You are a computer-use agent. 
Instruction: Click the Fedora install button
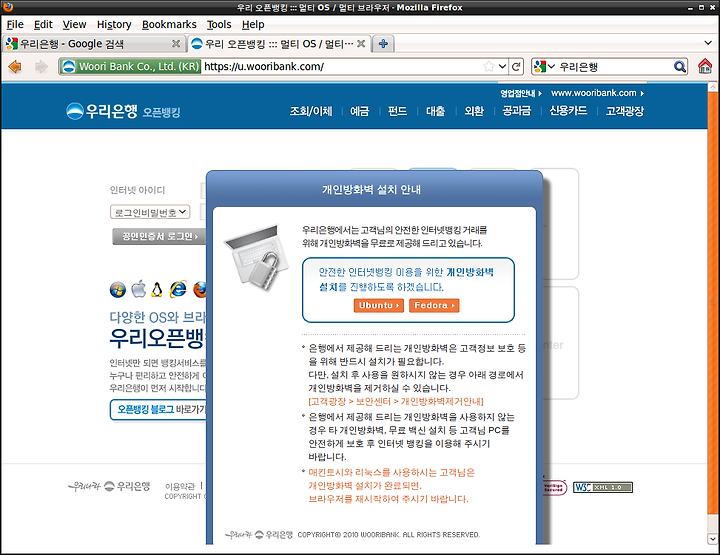pyautogui.click(x=434, y=305)
